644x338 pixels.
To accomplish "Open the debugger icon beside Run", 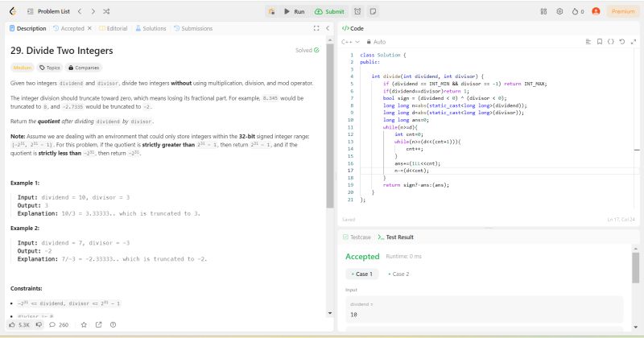I will click(x=271, y=11).
